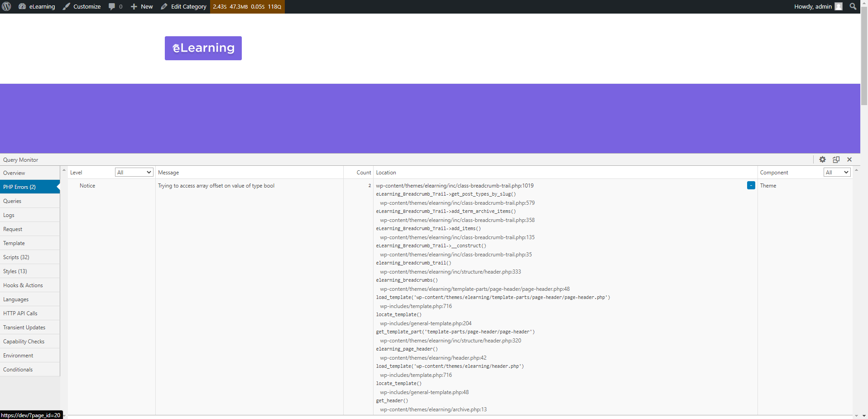The image size is (868, 419).
Task: Open the Capability Checks panel
Action: point(30,342)
